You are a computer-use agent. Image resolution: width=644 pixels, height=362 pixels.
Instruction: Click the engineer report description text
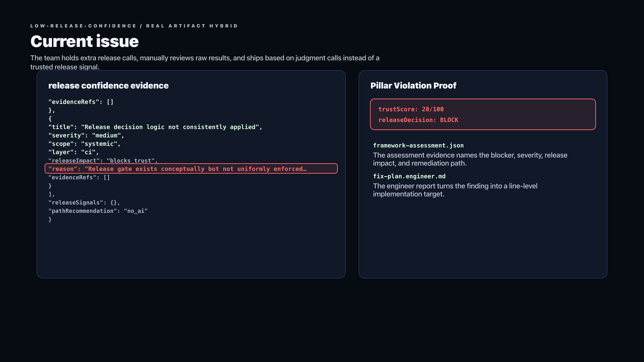[x=455, y=190]
